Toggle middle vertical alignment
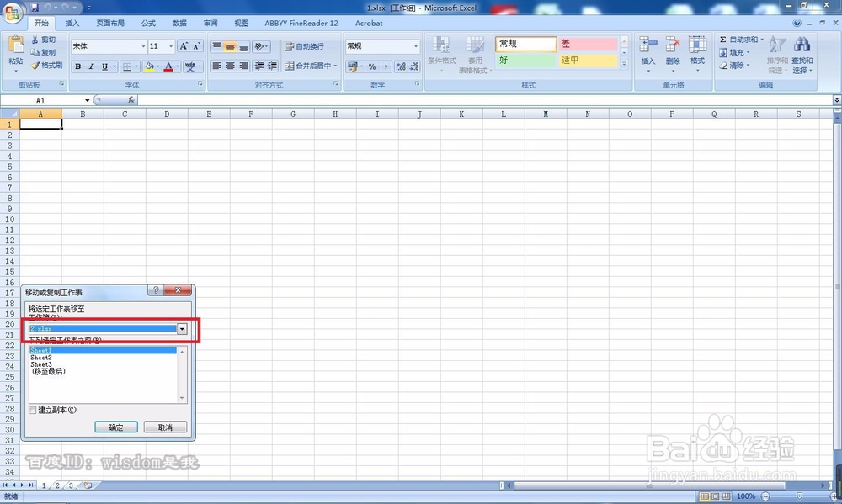The width and height of the screenshot is (842, 504). [x=230, y=46]
